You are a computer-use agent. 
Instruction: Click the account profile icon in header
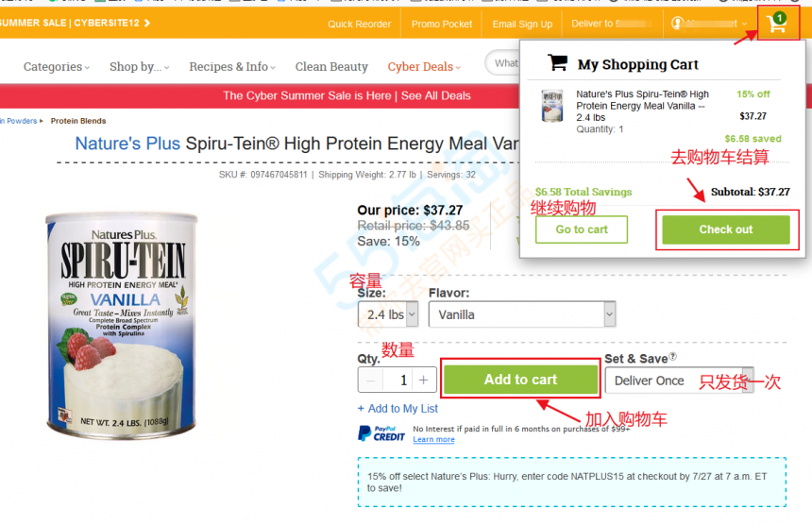[677, 24]
